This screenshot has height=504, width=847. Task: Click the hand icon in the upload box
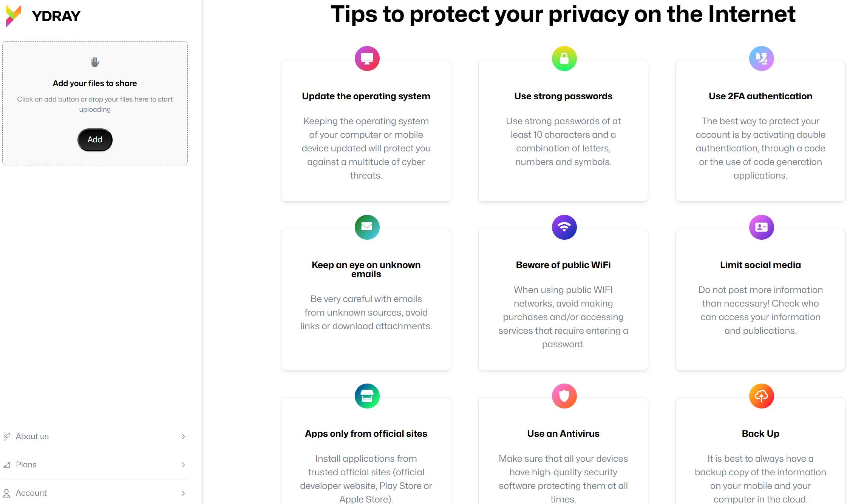pos(95,62)
